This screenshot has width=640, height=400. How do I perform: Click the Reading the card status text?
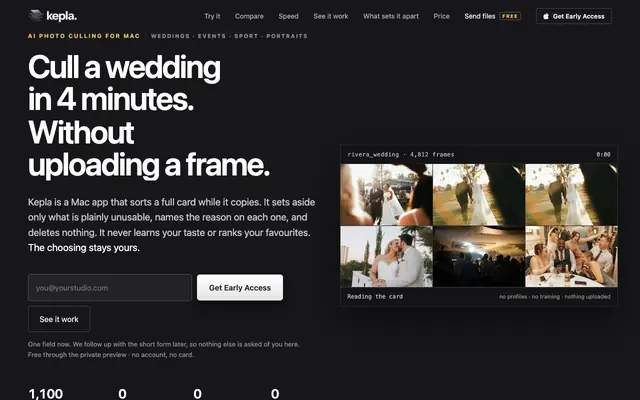pos(375,297)
